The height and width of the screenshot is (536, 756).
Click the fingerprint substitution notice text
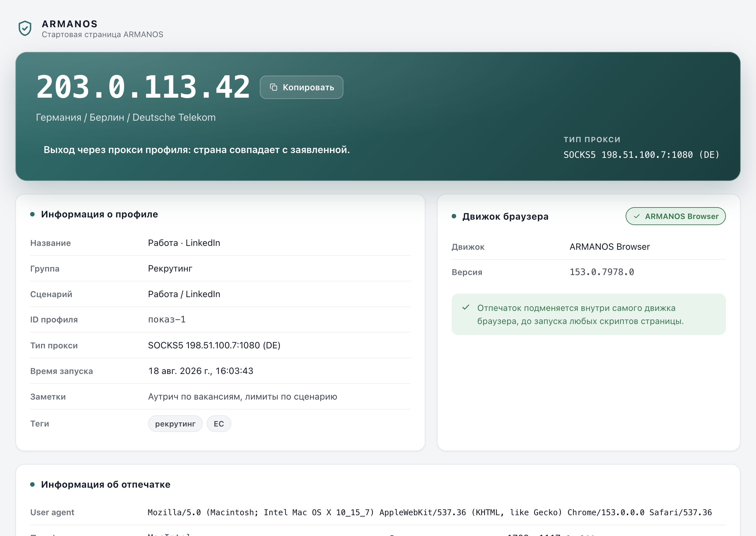click(x=580, y=314)
